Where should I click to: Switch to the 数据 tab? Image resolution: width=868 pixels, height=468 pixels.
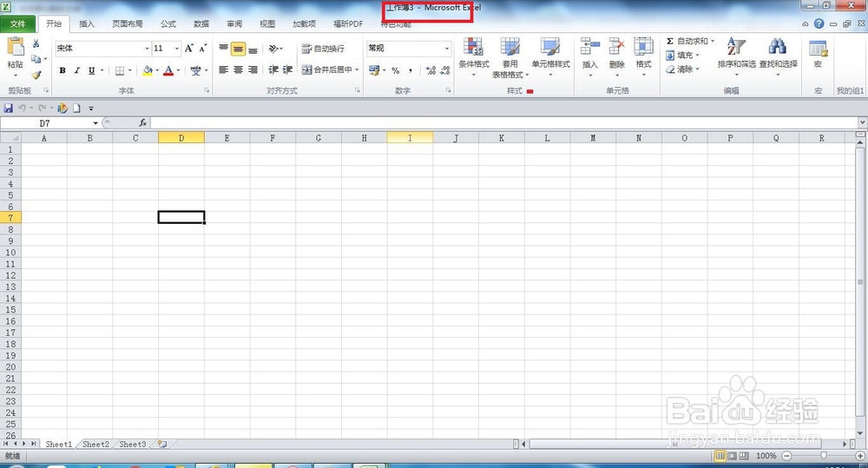(x=201, y=23)
